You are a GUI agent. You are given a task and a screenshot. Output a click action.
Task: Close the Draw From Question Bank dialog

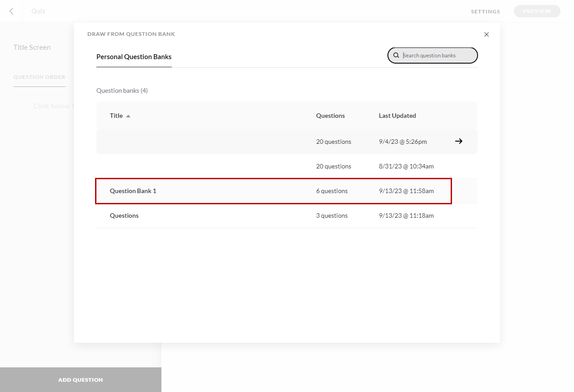click(x=487, y=34)
